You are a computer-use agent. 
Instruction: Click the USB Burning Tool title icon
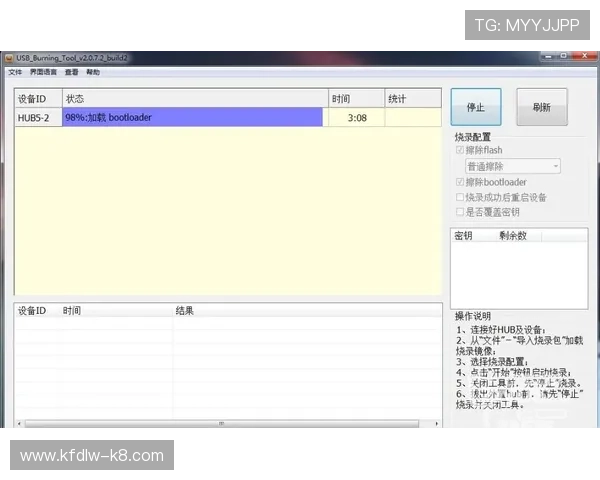point(9,58)
